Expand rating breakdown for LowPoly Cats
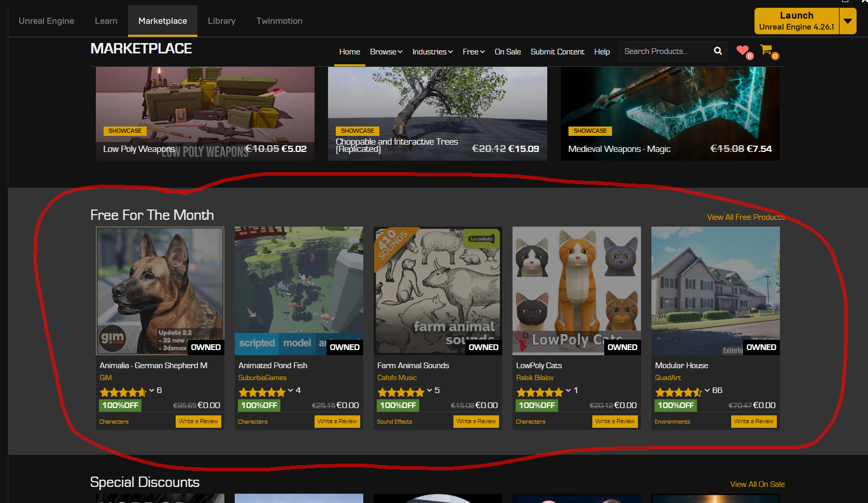Image resolution: width=868 pixels, height=503 pixels. pyautogui.click(x=568, y=390)
